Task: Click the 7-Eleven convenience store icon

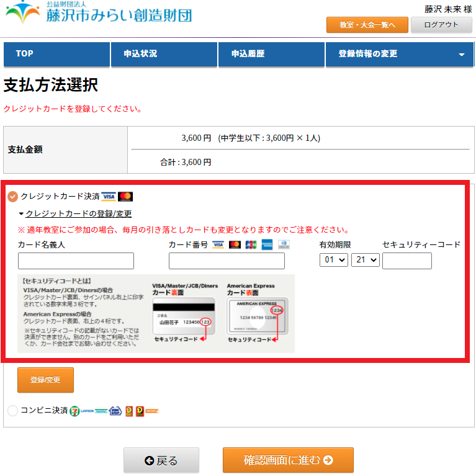Action: (x=74, y=411)
